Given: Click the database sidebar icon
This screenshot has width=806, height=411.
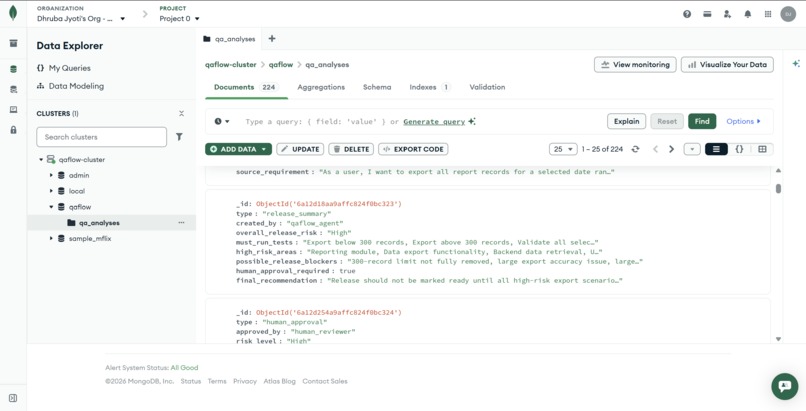Looking at the screenshot, I should 13,69.
